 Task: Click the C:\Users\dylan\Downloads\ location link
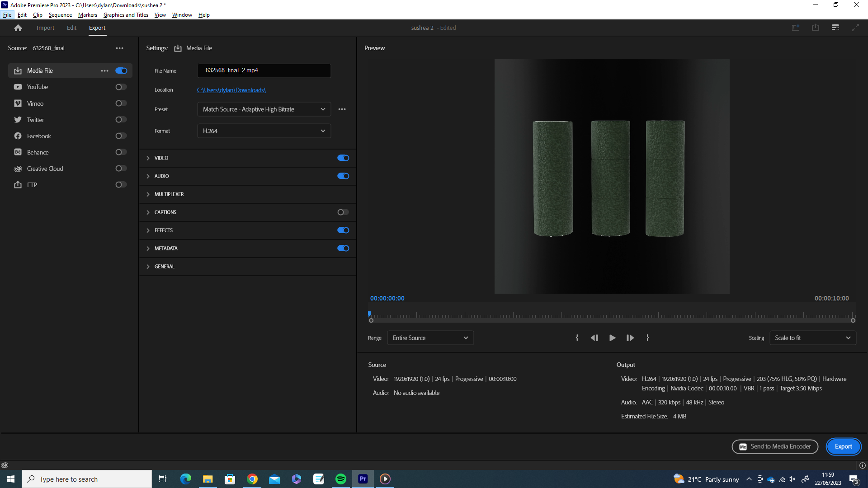(231, 90)
